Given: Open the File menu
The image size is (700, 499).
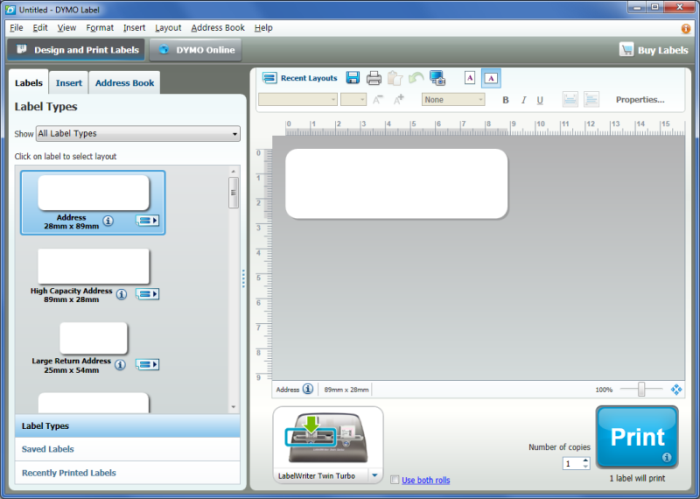Looking at the screenshot, I should [x=16, y=28].
